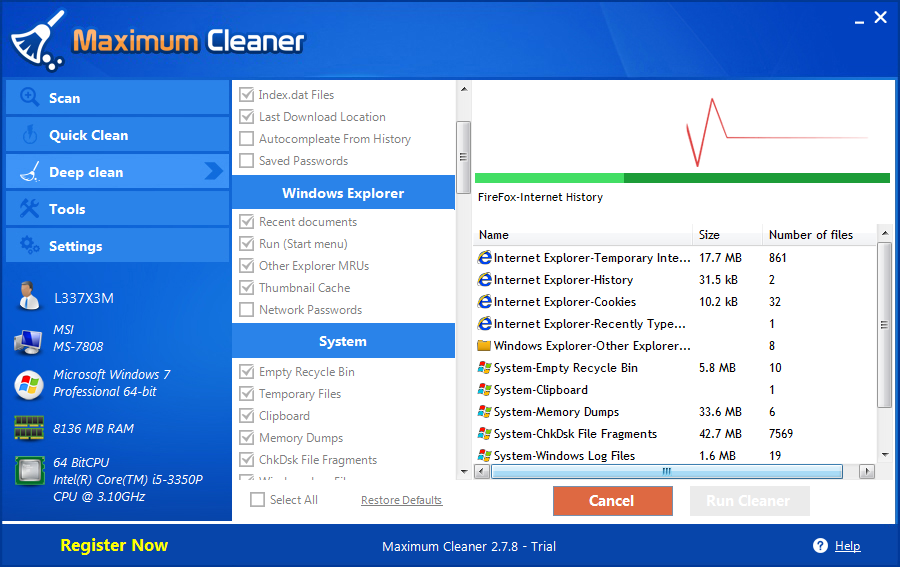Uncheck Last Download Location checkbox
Image resolution: width=900 pixels, height=567 pixels.
point(246,116)
